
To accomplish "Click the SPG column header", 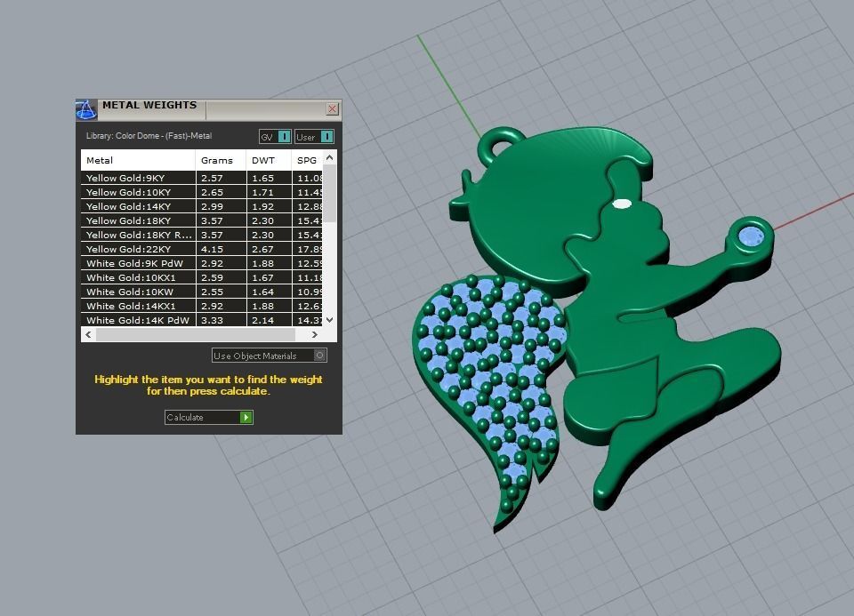I will (x=307, y=160).
